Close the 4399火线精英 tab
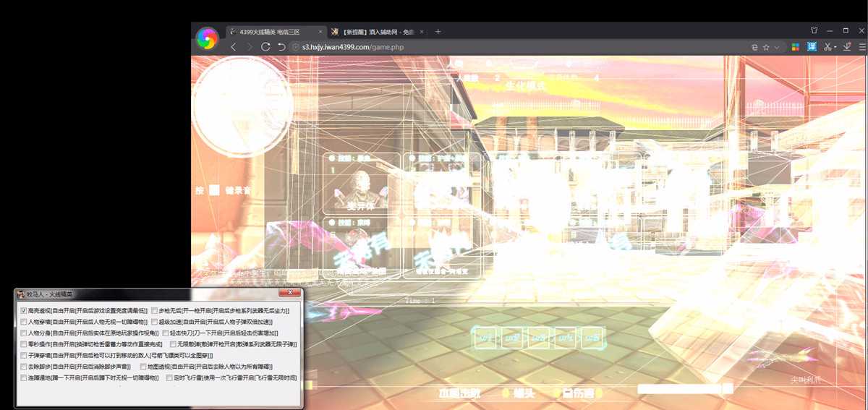Viewport: 868px width, 410px height. 320,32
